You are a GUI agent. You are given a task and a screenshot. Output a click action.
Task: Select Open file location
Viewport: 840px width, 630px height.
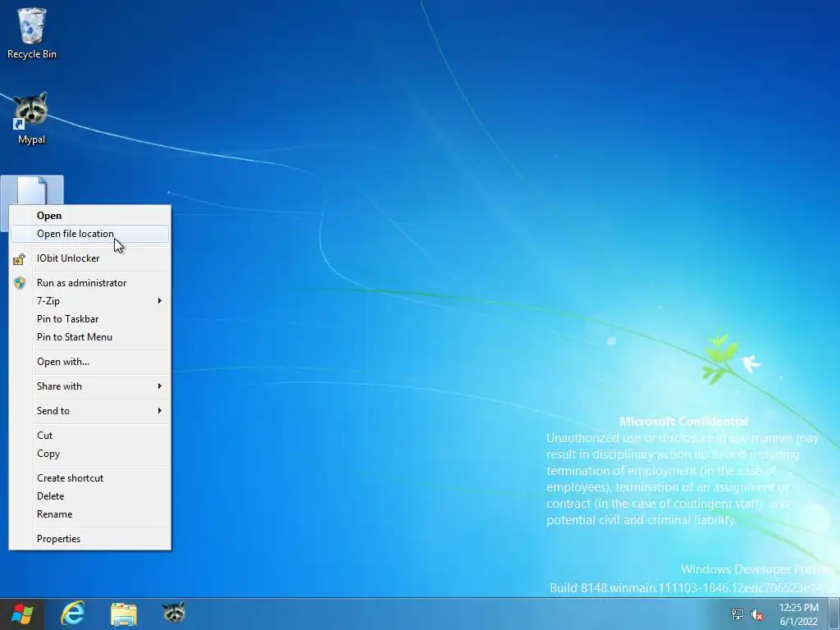pyautogui.click(x=90, y=234)
